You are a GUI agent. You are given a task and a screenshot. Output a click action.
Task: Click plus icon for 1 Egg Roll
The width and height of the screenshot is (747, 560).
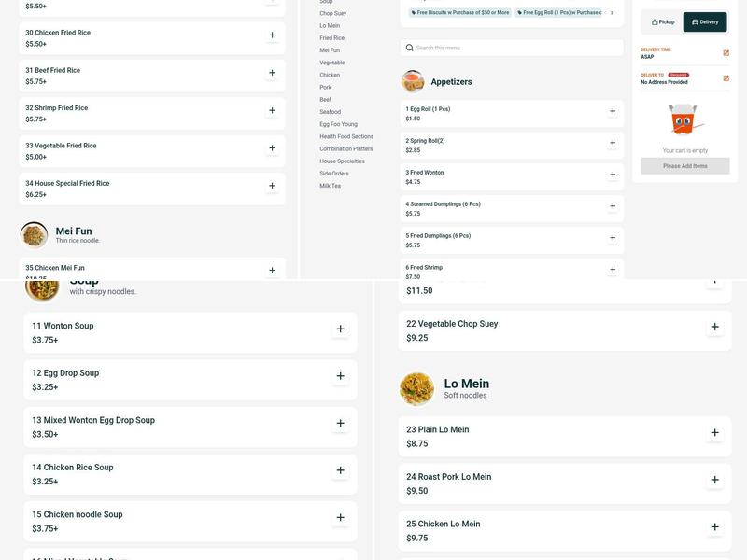[x=613, y=111]
